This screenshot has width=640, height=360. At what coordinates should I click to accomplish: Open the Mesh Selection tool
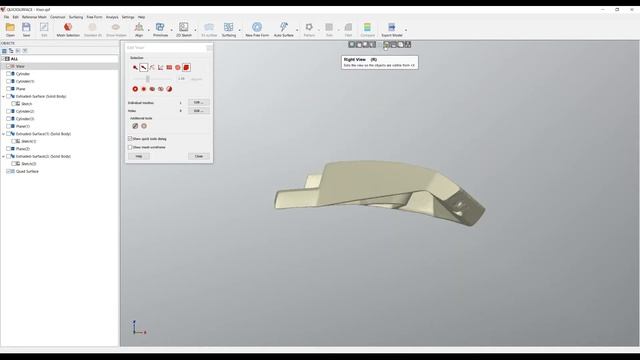[x=68, y=27]
